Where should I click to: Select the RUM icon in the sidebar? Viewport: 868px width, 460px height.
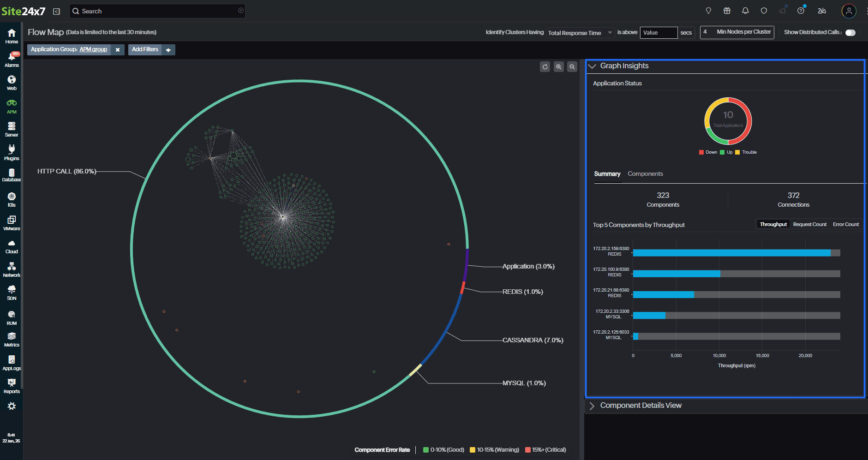[x=11, y=317]
